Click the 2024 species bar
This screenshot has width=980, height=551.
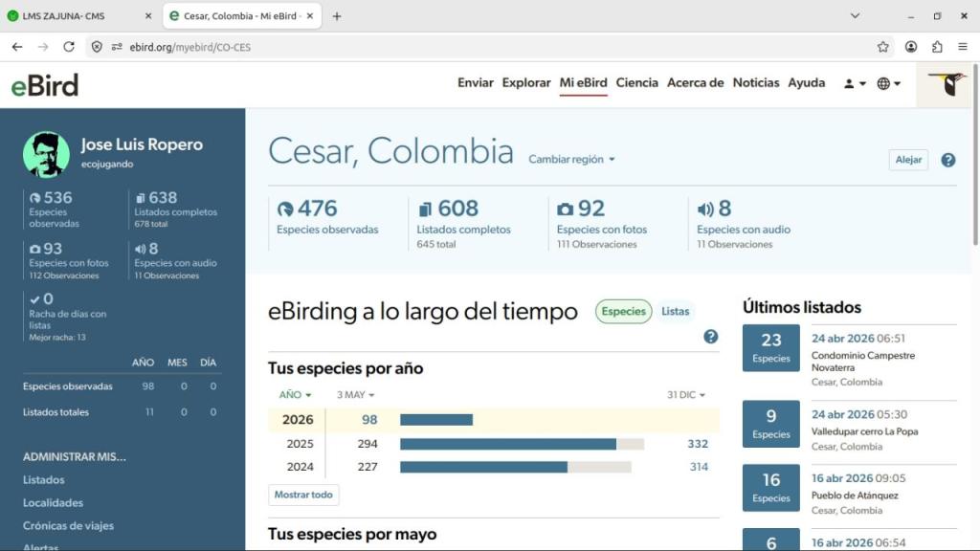516,467
